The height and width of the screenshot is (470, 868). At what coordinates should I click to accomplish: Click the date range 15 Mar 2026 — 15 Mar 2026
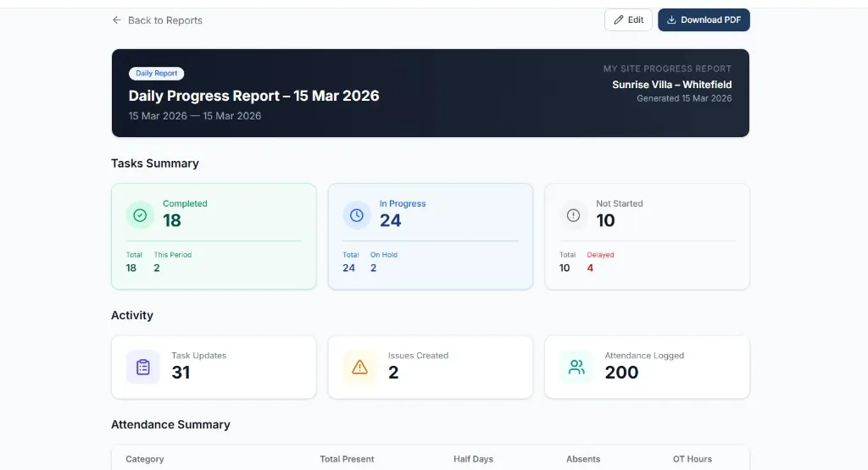[x=195, y=116]
